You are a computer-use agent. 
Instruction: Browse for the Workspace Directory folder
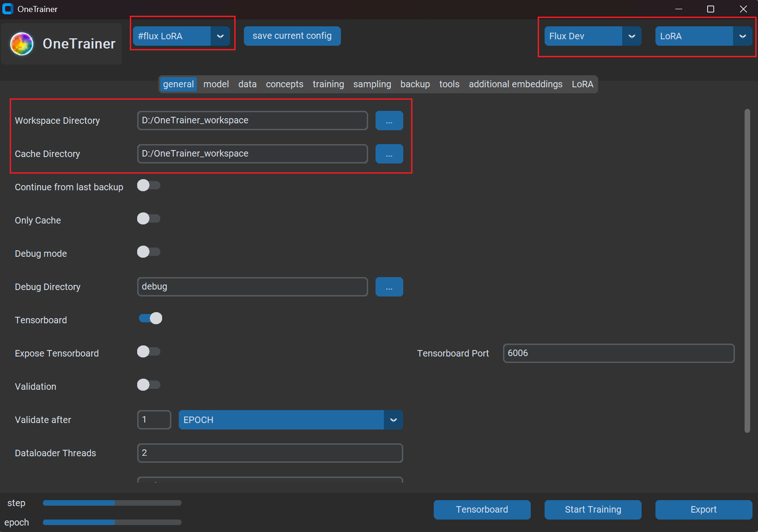[389, 121]
